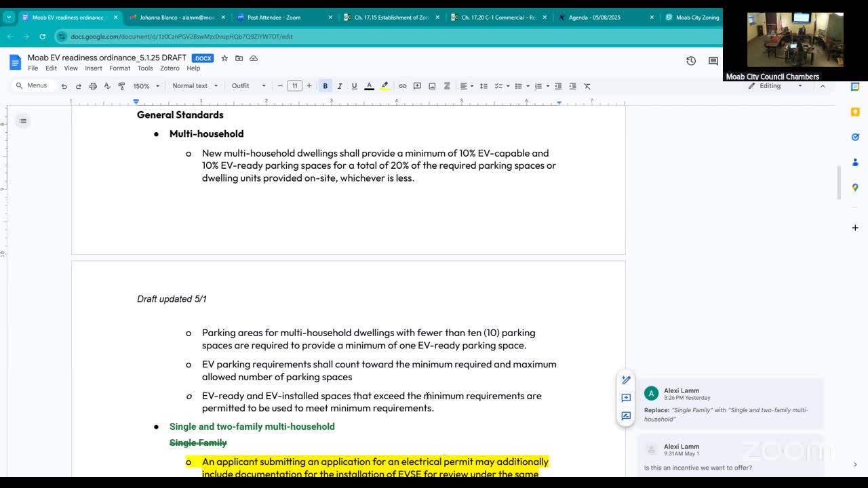
Task: Collapse the toolbar with up chevron
Action: (x=823, y=86)
